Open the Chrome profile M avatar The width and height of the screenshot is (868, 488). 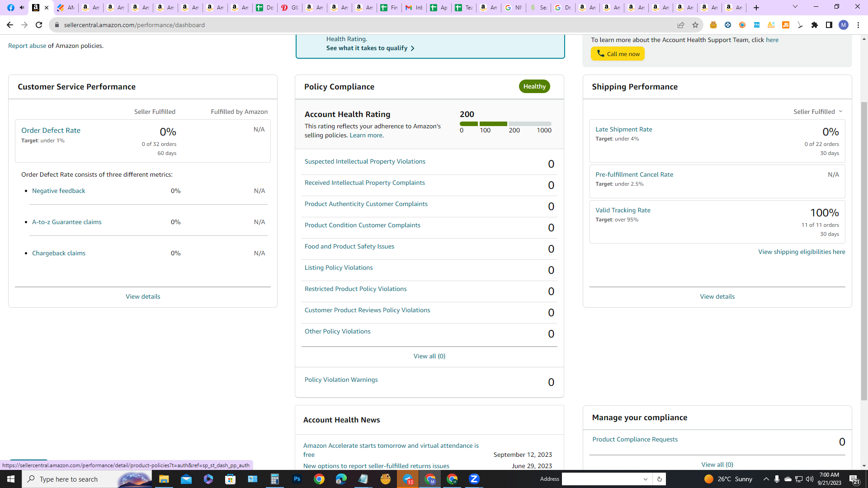(844, 25)
